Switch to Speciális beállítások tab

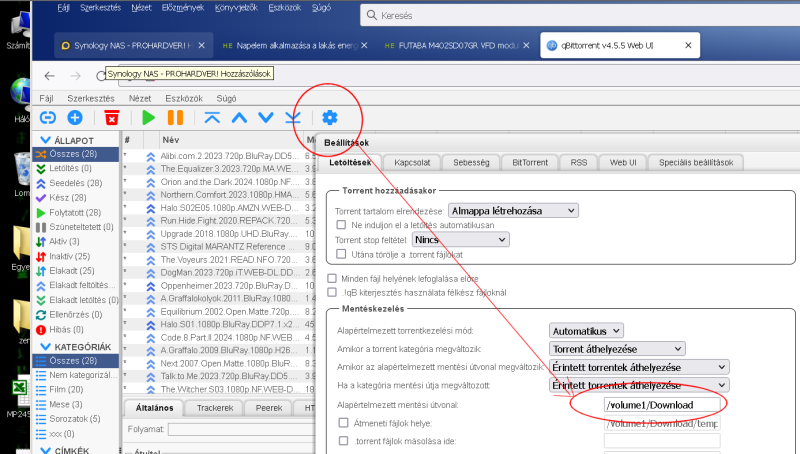(696, 163)
